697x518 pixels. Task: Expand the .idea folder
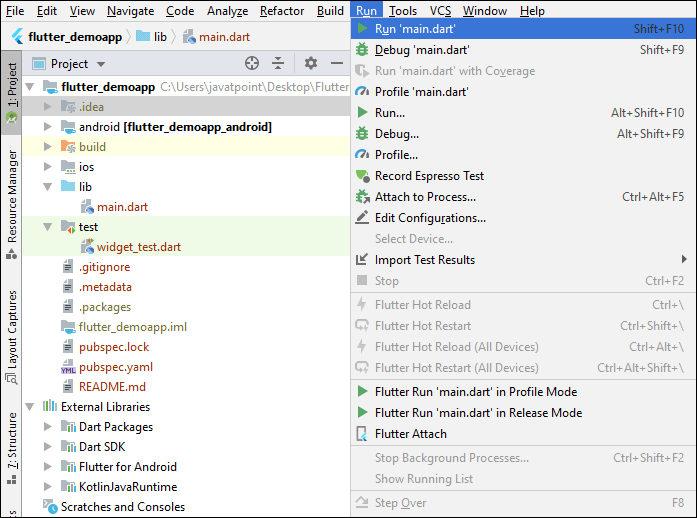click(48, 106)
